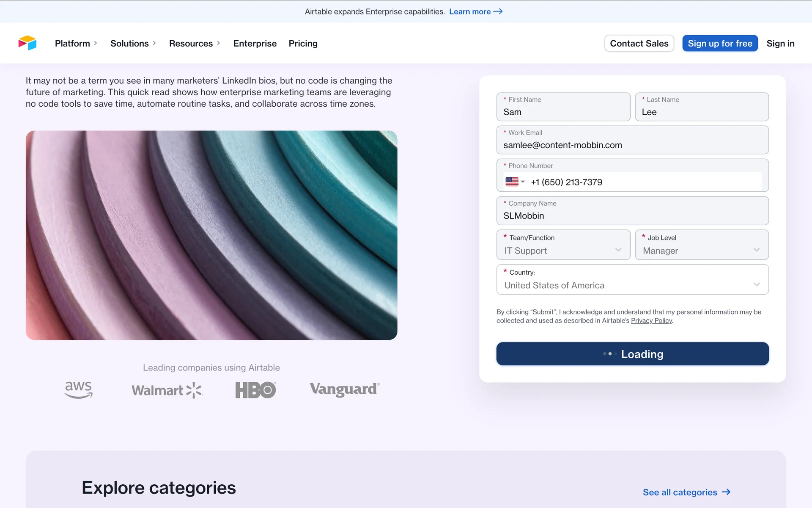Click the Walmart logo
The image size is (812, 508).
167,390
